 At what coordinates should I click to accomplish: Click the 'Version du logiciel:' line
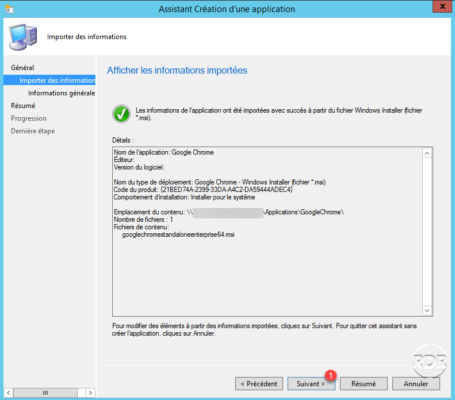(139, 167)
